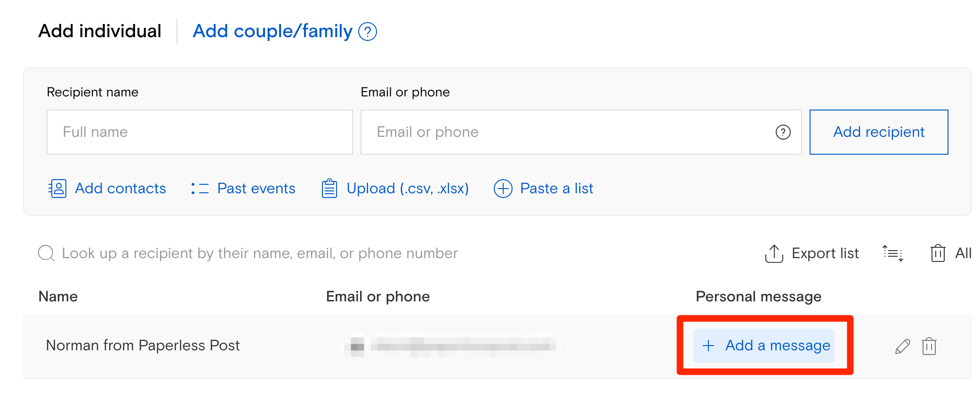
Task: Click the Export list text link
Action: pos(825,253)
